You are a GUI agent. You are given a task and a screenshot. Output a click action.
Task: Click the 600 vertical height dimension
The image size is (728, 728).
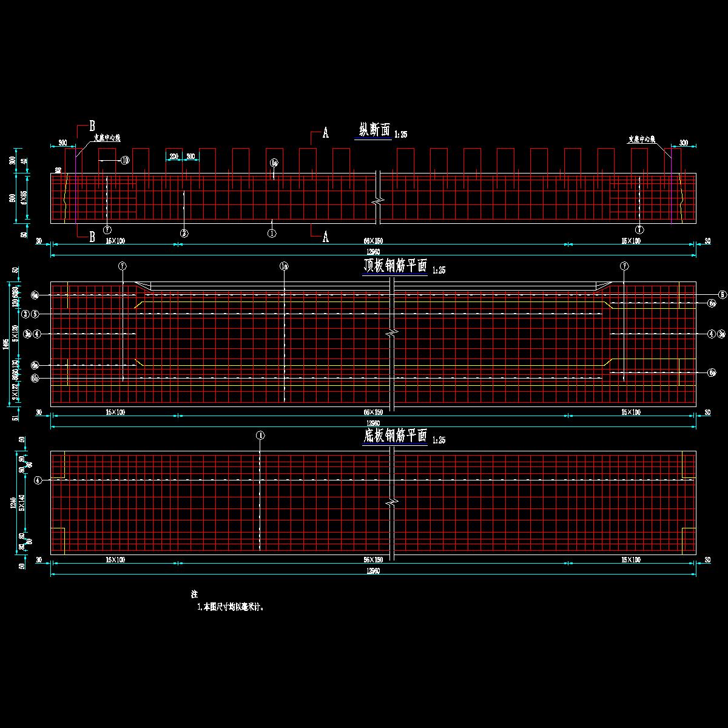(13, 198)
